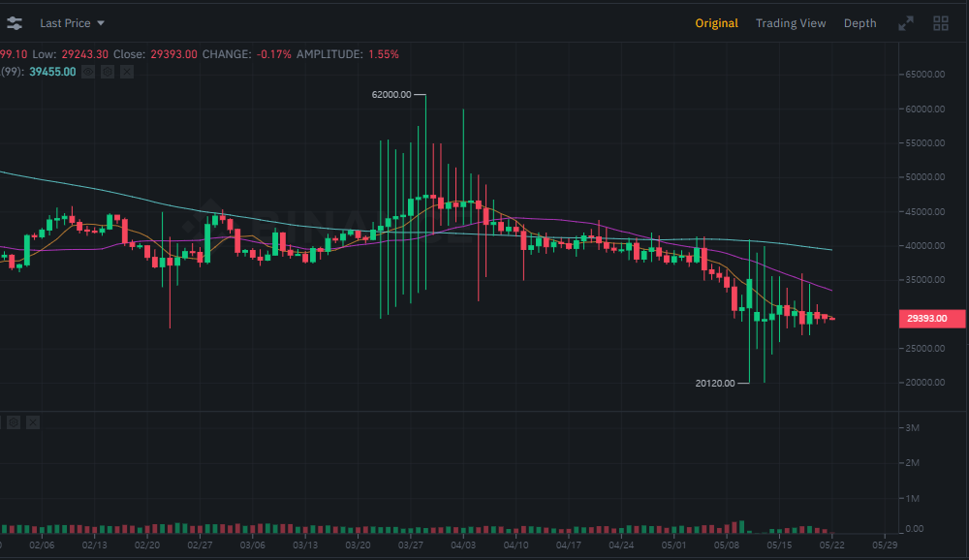Click the 05/22 date axis label
This screenshot has width=969, height=560.
coord(831,545)
